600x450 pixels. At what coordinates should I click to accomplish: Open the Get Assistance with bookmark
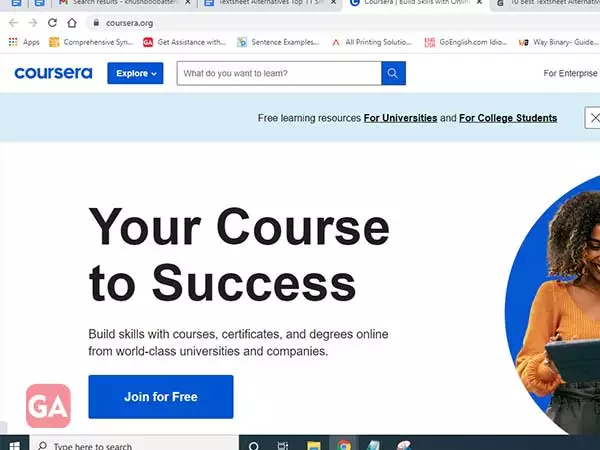coord(184,42)
